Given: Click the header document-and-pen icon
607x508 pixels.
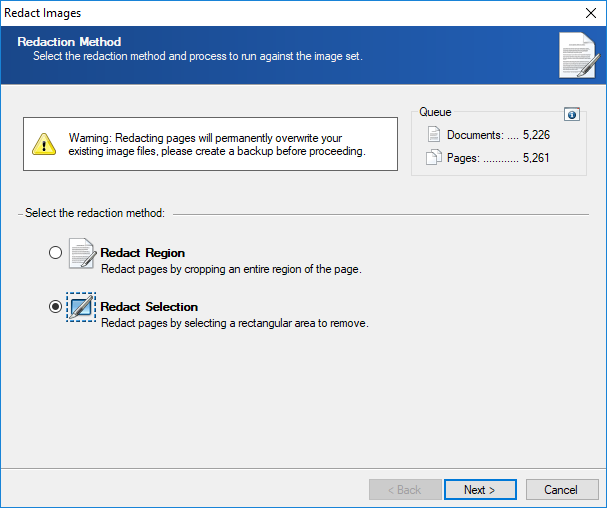Looking at the screenshot, I should click(575, 56).
